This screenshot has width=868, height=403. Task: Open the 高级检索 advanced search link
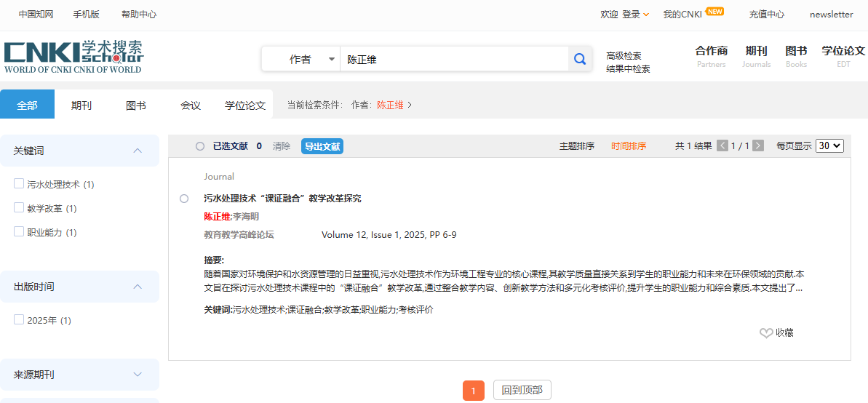pos(624,55)
